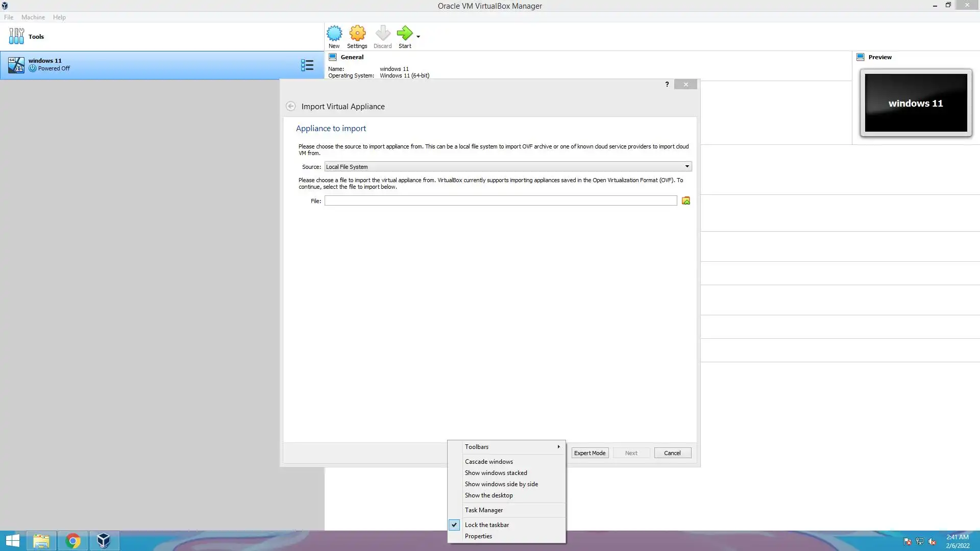The height and width of the screenshot is (551, 980).
Task: Select Task Manager from context menu
Action: [x=483, y=510]
